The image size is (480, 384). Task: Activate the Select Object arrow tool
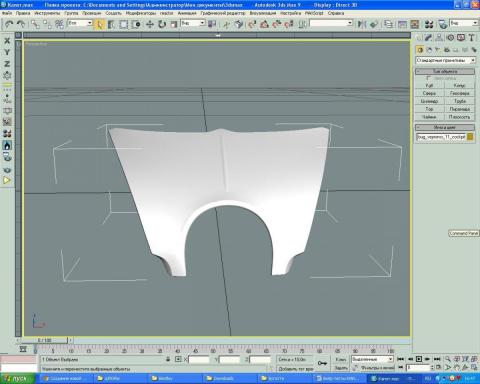click(99, 24)
